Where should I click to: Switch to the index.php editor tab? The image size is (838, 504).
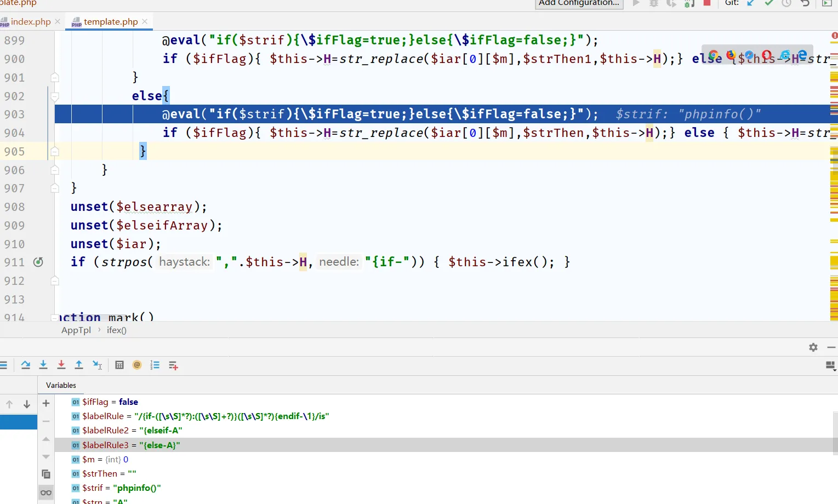[x=30, y=22]
